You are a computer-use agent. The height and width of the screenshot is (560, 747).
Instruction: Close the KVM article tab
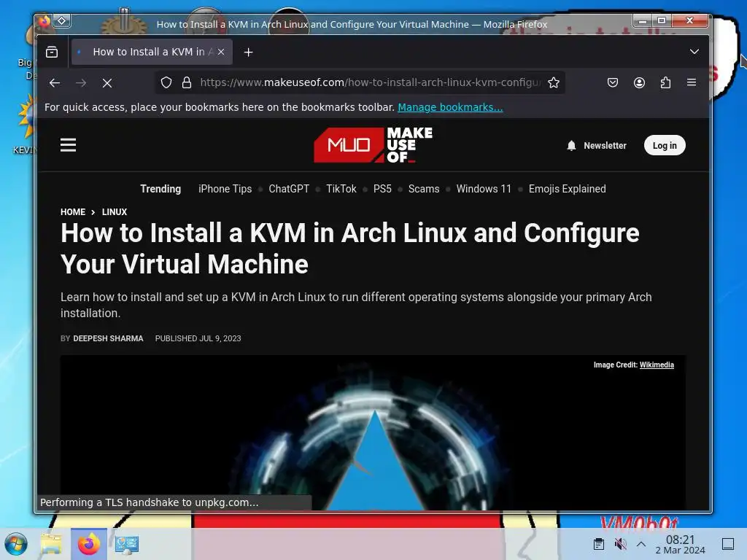point(221,52)
